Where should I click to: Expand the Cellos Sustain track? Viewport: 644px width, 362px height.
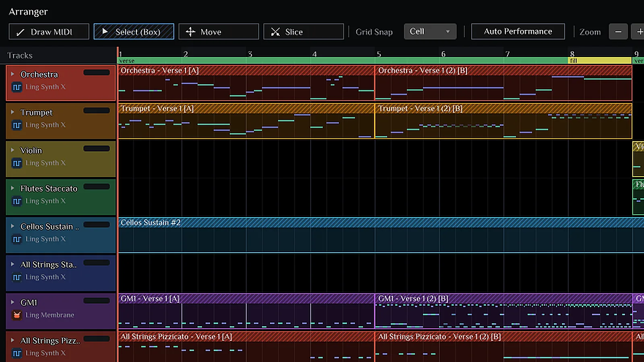point(12,226)
